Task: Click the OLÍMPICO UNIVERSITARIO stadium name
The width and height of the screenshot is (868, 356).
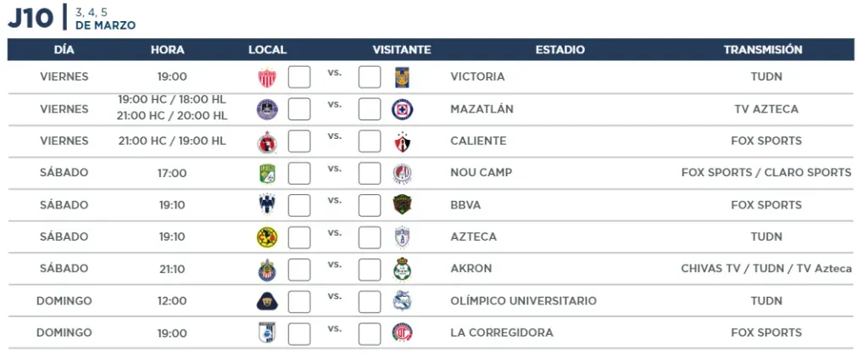Action: (x=524, y=301)
